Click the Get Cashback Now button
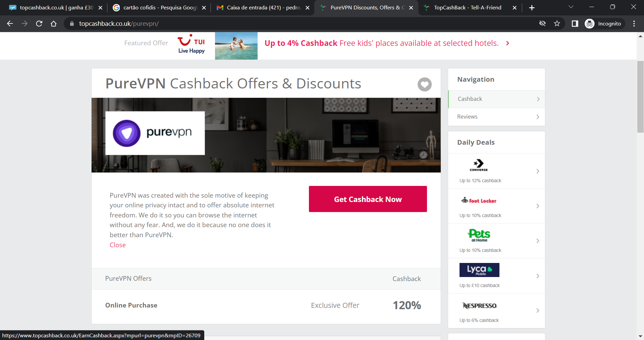Viewport: 644px width, 340px height. pos(368,199)
